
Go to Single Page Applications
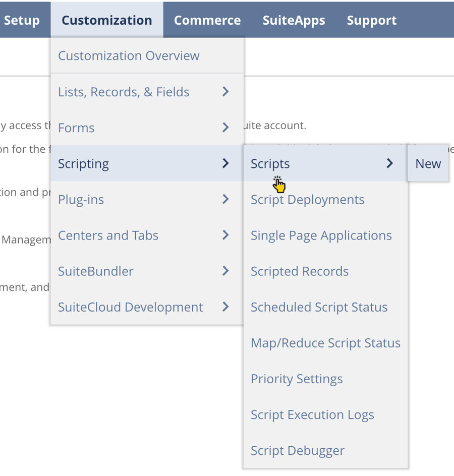[321, 235]
